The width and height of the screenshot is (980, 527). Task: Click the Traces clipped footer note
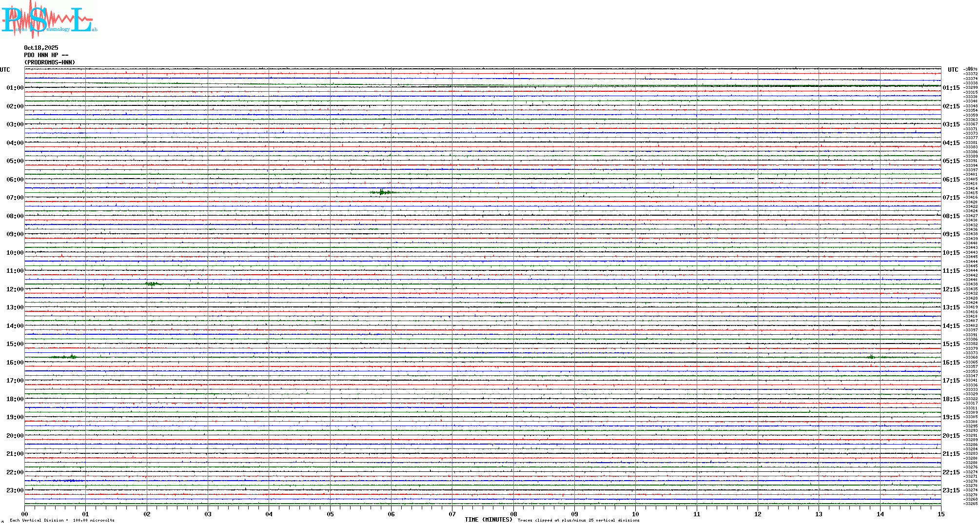point(578,520)
